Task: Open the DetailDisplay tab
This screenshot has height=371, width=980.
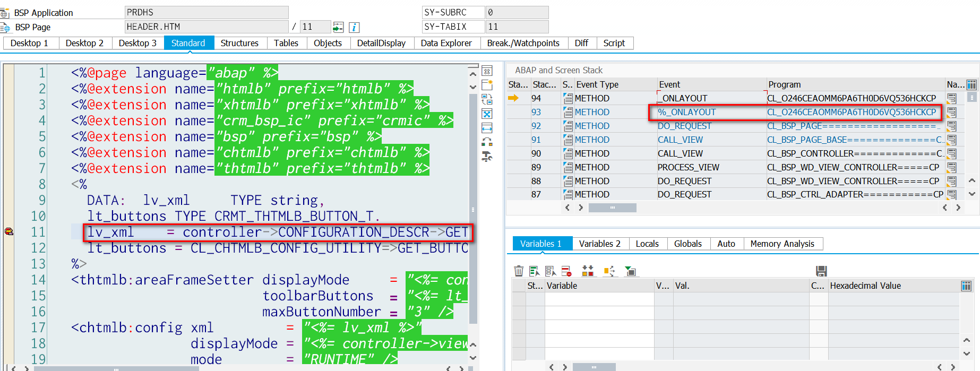Action: (381, 43)
